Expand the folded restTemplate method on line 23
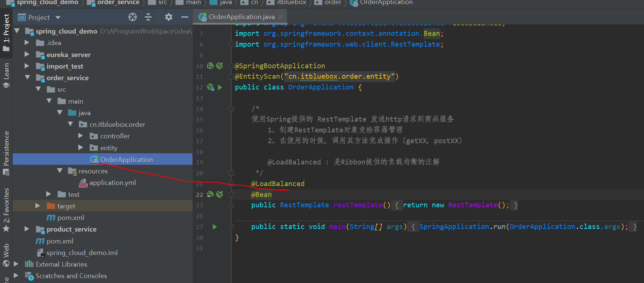Viewport: 644px width, 283px height. (231, 205)
